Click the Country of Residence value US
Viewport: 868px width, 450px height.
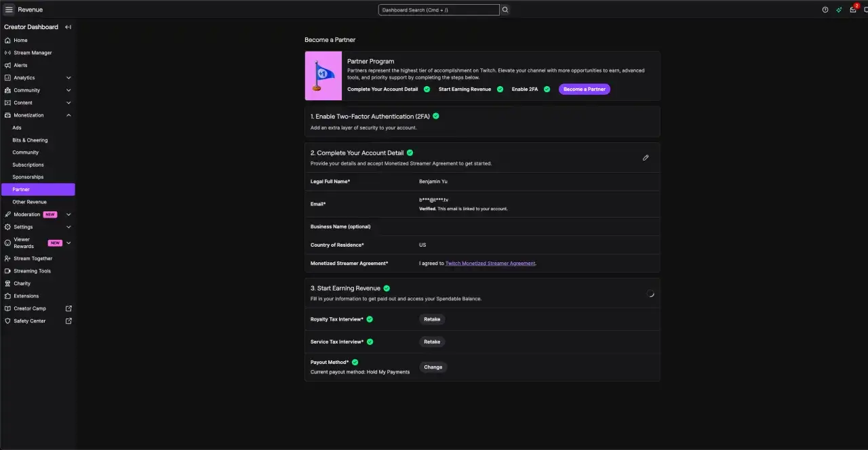coord(422,245)
